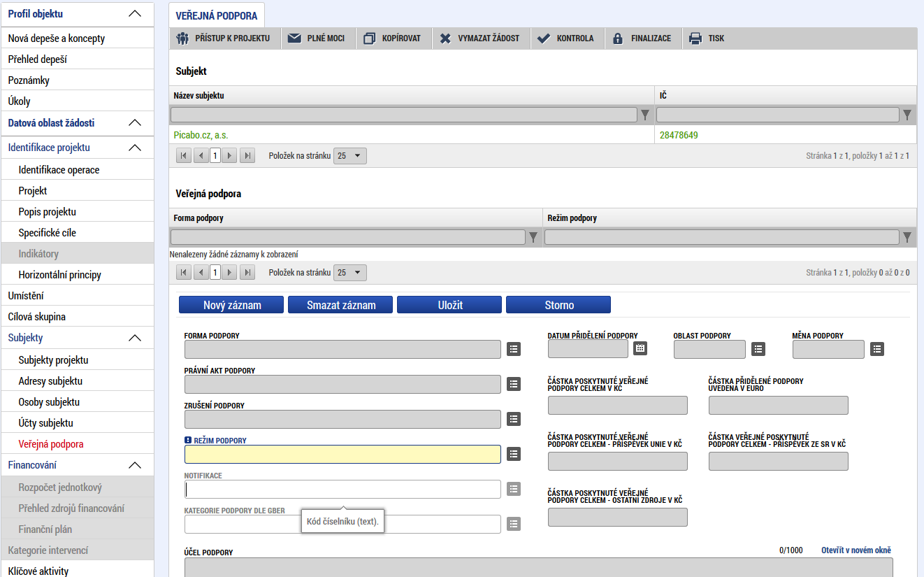Screen dimensions: 924x577
Task: Open Úkoly in sidebar
Action: pyautogui.click(x=77, y=101)
